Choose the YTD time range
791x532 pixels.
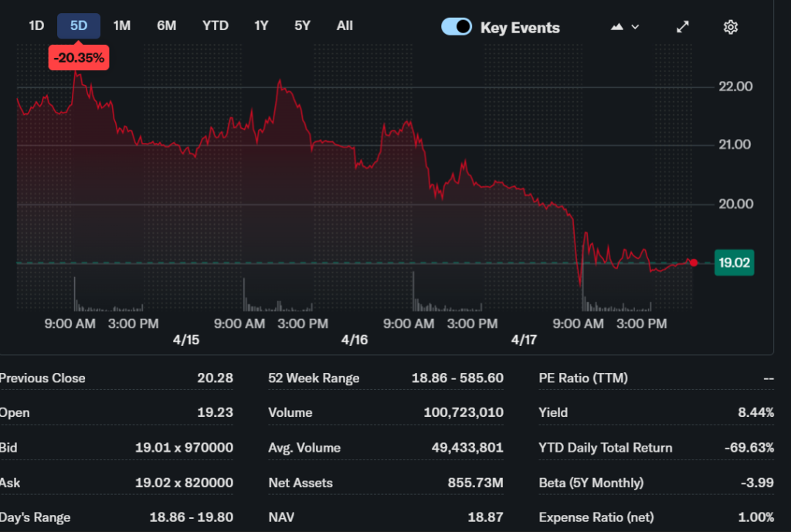pos(216,25)
